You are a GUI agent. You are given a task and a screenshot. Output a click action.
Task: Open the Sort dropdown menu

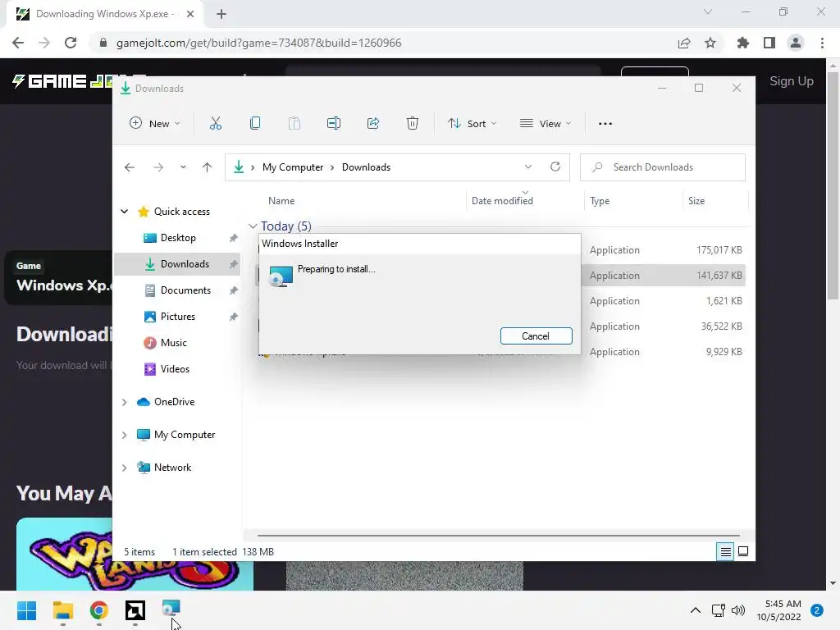(472, 124)
